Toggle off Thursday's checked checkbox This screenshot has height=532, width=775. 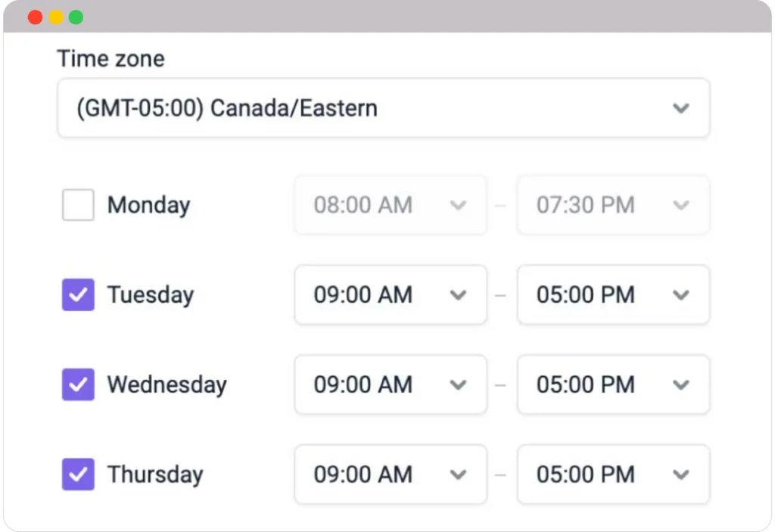(x=77, y=474)
